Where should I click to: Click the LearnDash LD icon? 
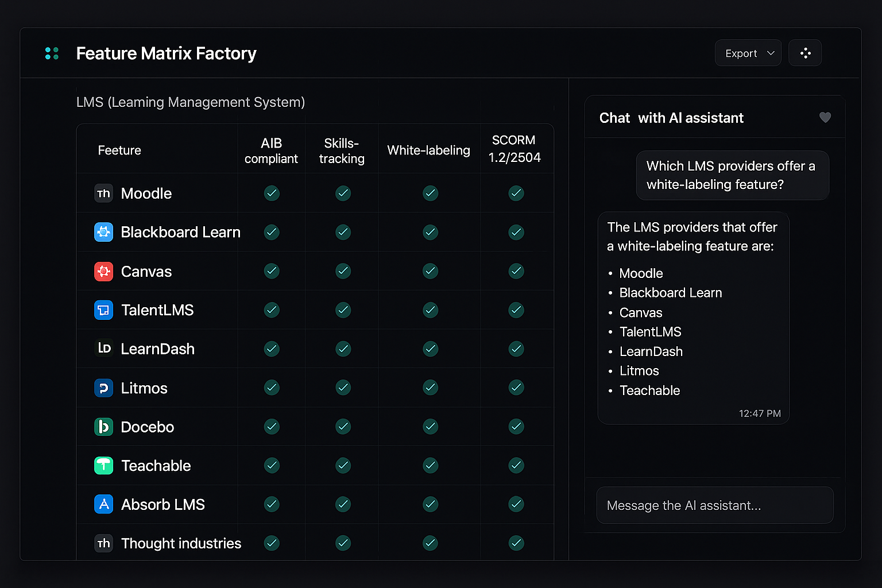click(x=103, y=349)
